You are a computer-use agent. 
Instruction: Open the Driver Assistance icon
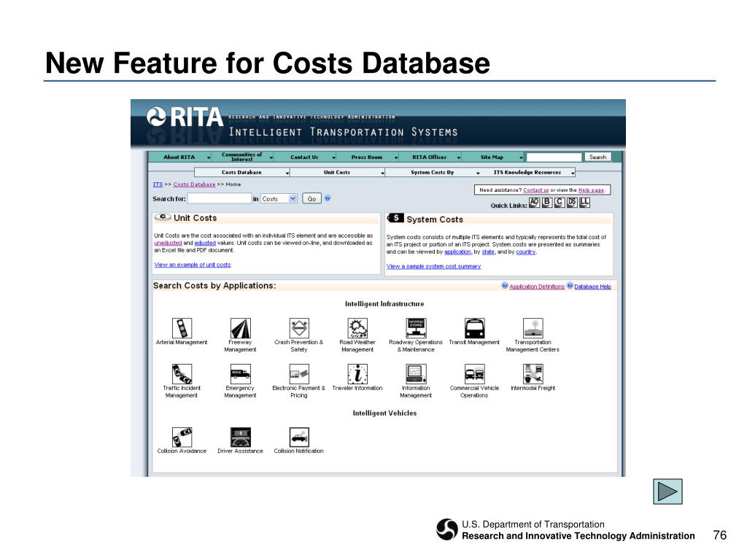(240, 437)
